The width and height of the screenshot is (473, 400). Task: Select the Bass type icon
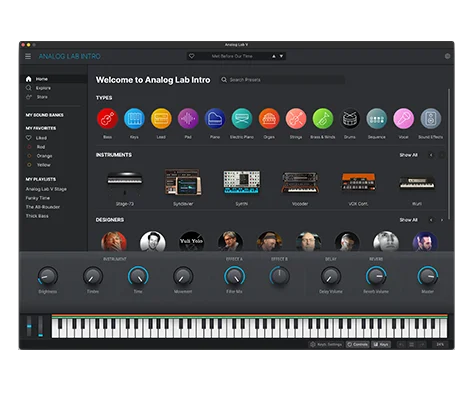(x=107, y=118)
